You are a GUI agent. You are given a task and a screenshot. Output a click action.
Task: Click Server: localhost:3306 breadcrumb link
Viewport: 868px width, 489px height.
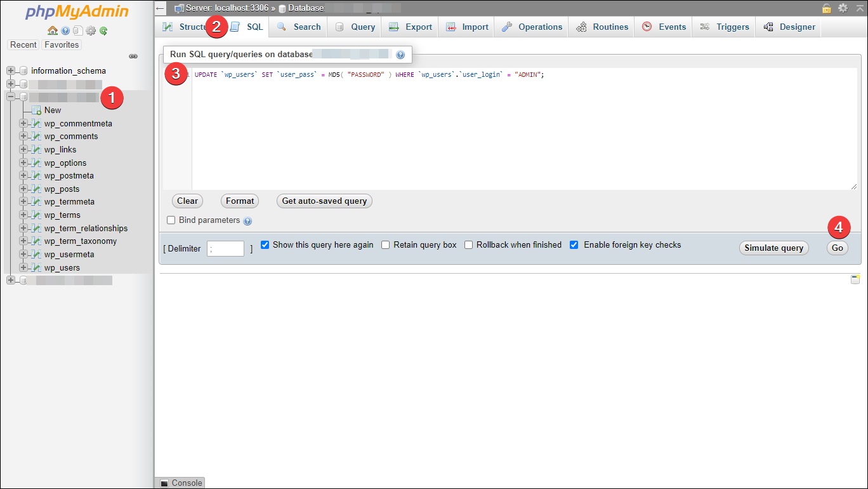coord(227,8)
